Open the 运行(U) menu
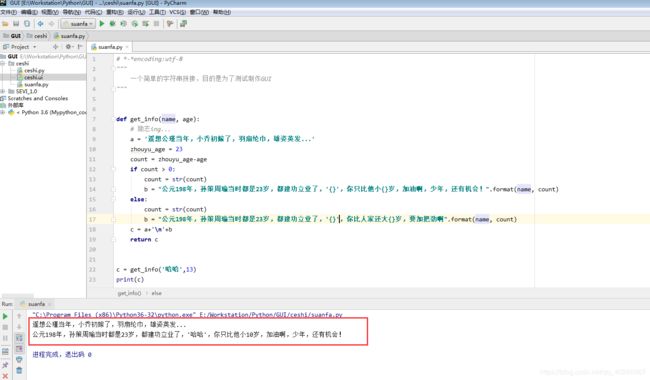The image size is (650, 380). [x=136, y=12]
